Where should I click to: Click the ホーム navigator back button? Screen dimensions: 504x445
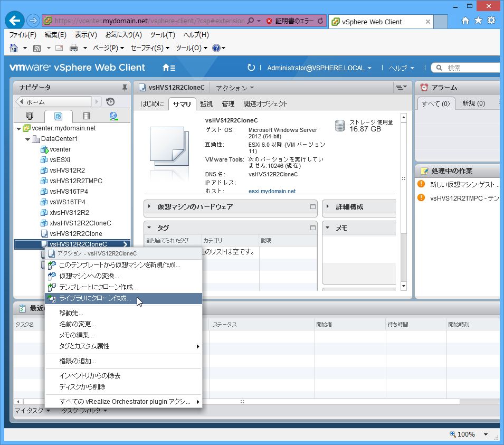click(54, 102)
